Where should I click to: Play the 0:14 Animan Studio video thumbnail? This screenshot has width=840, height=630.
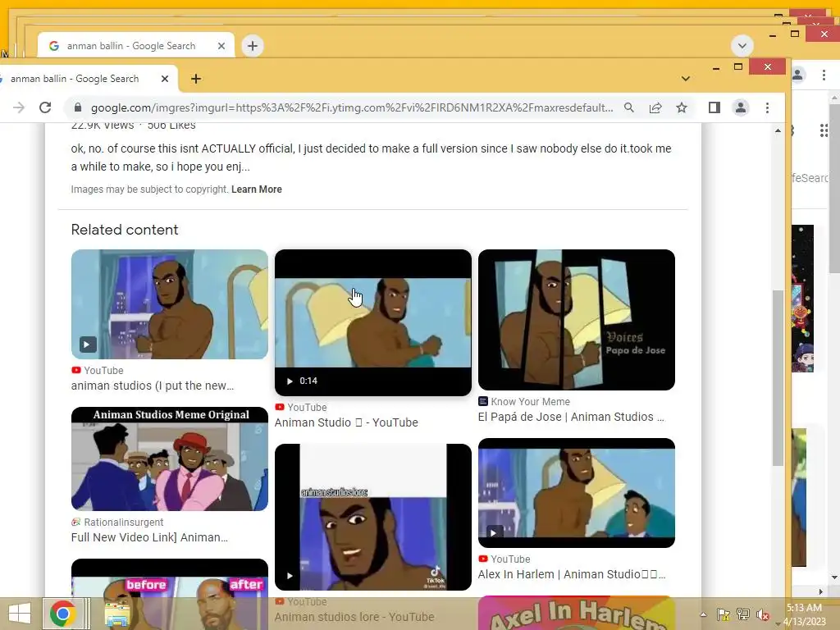click(x=373, y=322)
